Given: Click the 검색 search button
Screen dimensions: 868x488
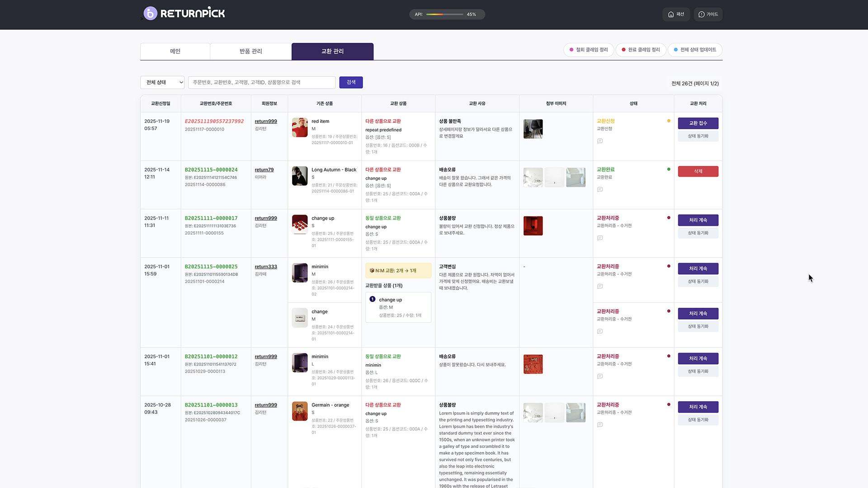Looking at the screenshot, I should (351, 82).
